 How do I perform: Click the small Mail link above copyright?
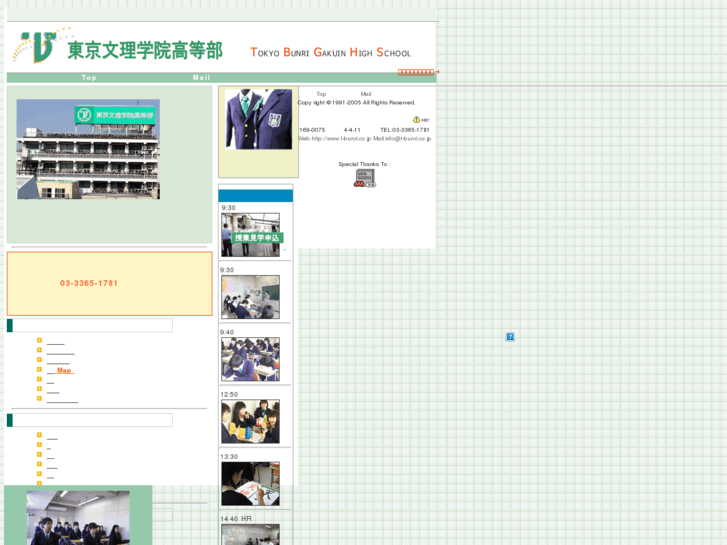[x=366, y=94]
